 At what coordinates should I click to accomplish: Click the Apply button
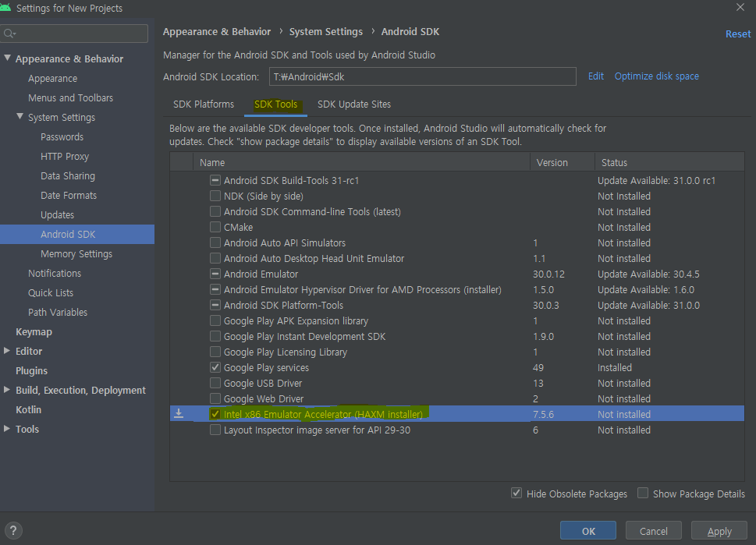pyautogui.click(x=719, y=530)
